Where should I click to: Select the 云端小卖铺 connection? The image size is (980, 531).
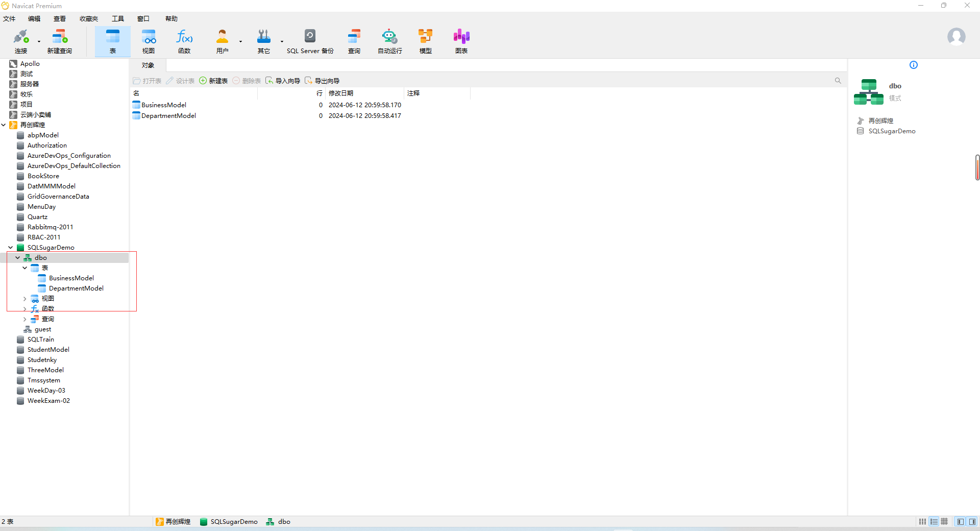[36, 114]
